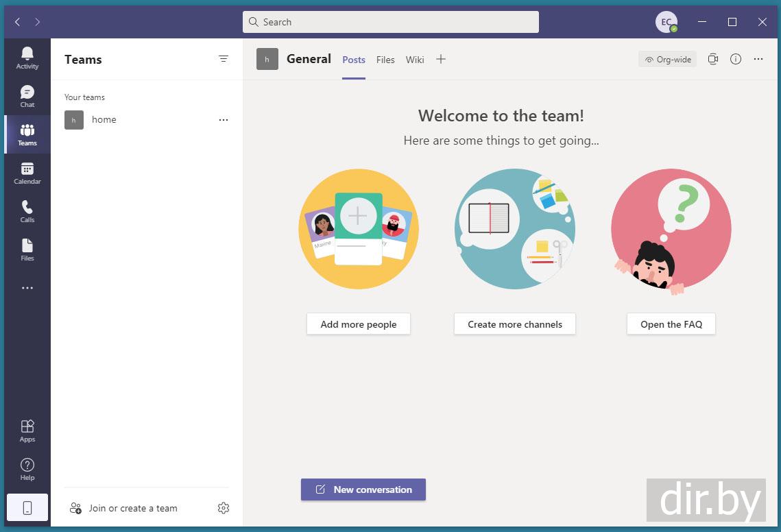Screen dimensions: 781x532
Task: Open the Chat section
Action: [x=27, y=96]
